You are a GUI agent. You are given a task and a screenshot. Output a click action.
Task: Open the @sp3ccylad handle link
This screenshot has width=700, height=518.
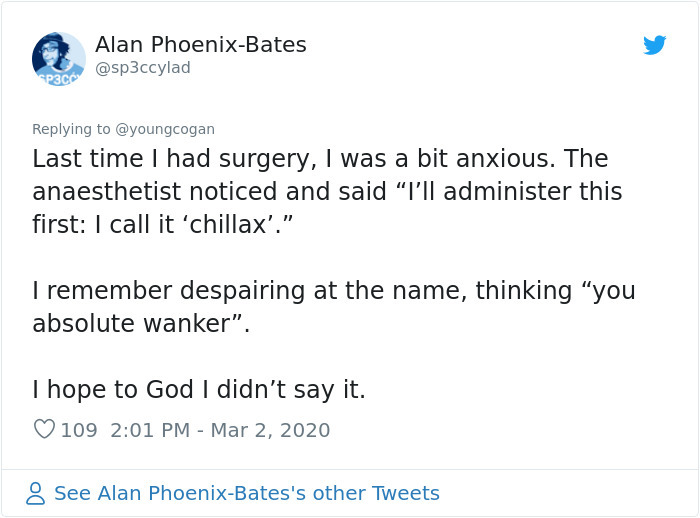(143, 68)
